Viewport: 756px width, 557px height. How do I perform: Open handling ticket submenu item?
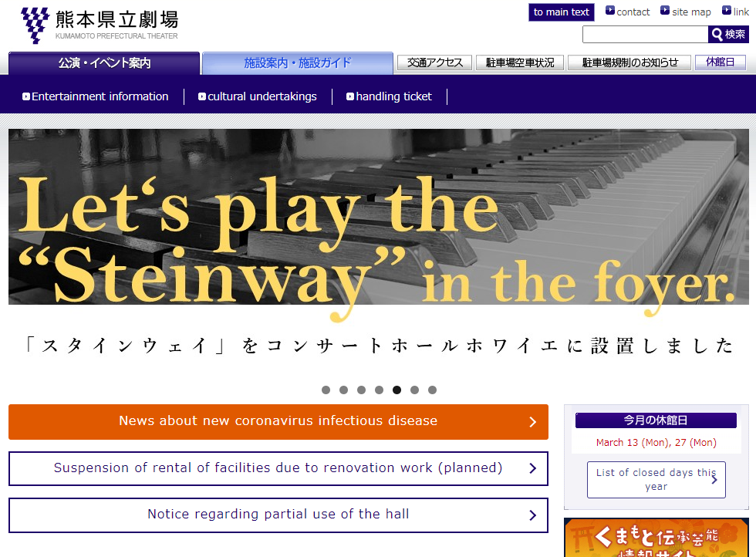coord(389,96)
